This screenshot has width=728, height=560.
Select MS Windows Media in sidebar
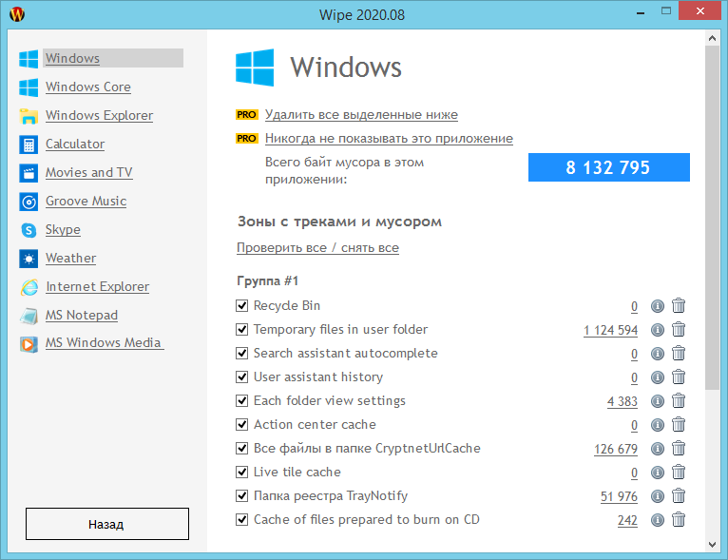tap(104, 343)
